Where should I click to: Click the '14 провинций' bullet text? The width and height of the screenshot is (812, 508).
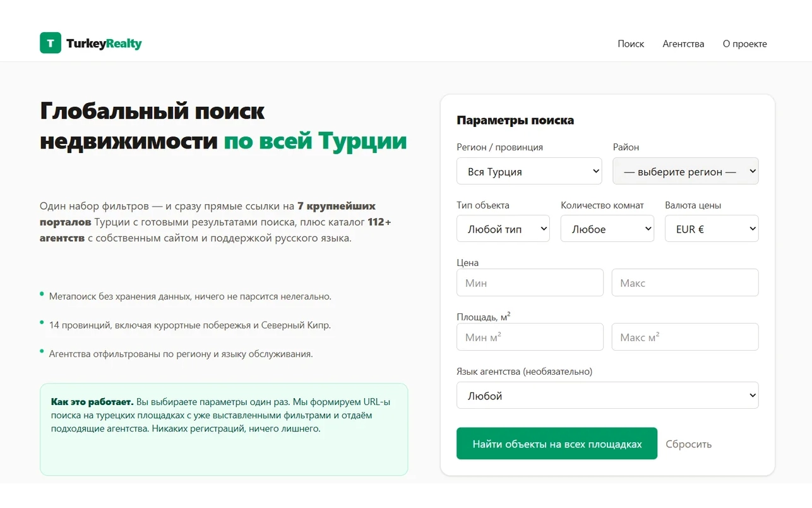(190, 325)
